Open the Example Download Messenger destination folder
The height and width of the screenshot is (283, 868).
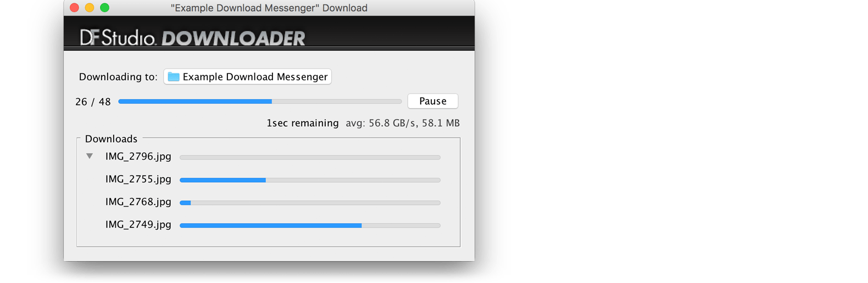pyautogui.click(x=247, y=77)
